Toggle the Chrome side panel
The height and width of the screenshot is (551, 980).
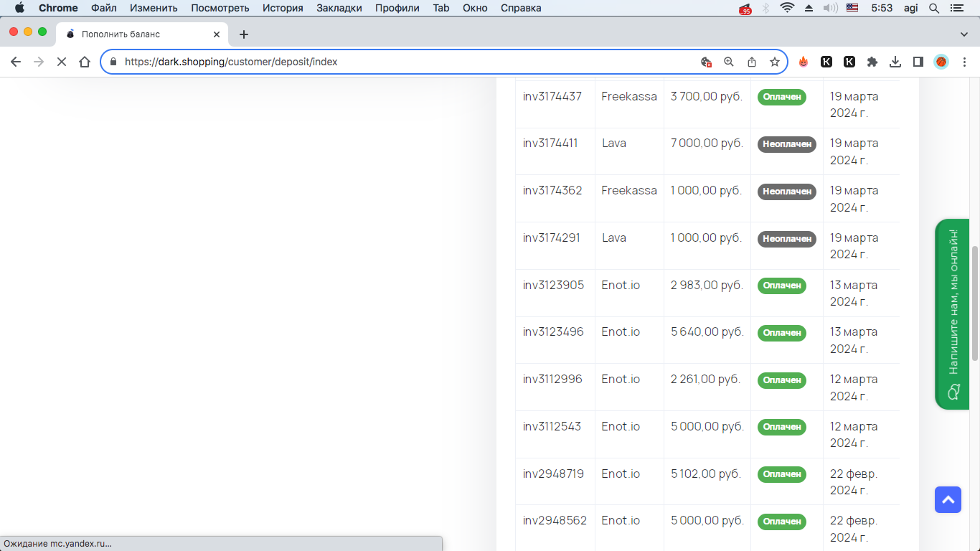click(x=918, y=62)
